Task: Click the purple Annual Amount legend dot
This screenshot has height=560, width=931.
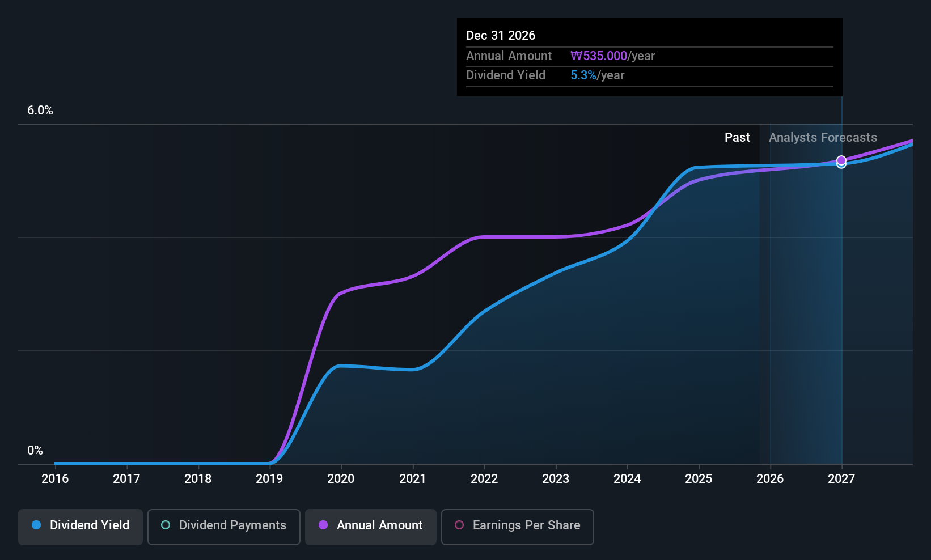Action: click(323, 525)
